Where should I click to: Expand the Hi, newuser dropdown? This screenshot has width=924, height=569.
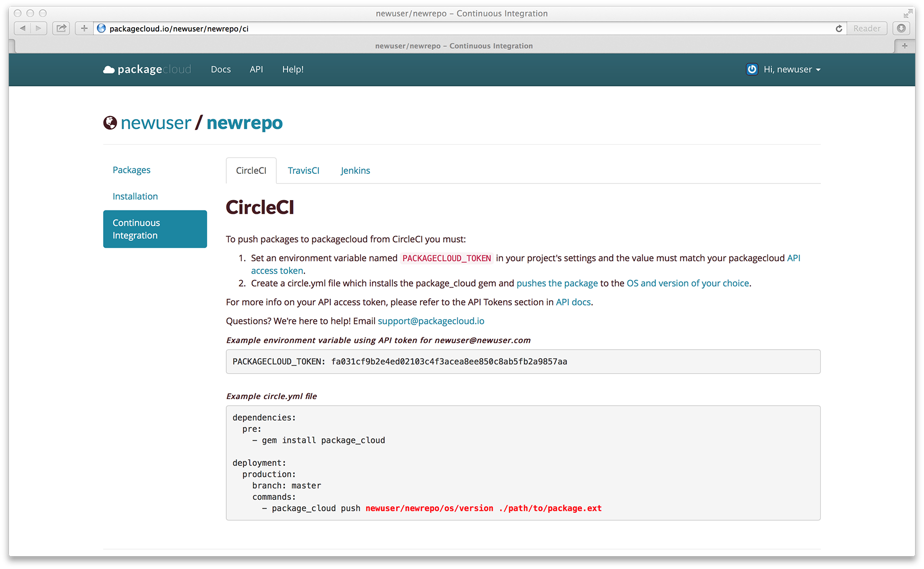pyautogui.click(x=792, y=70)
